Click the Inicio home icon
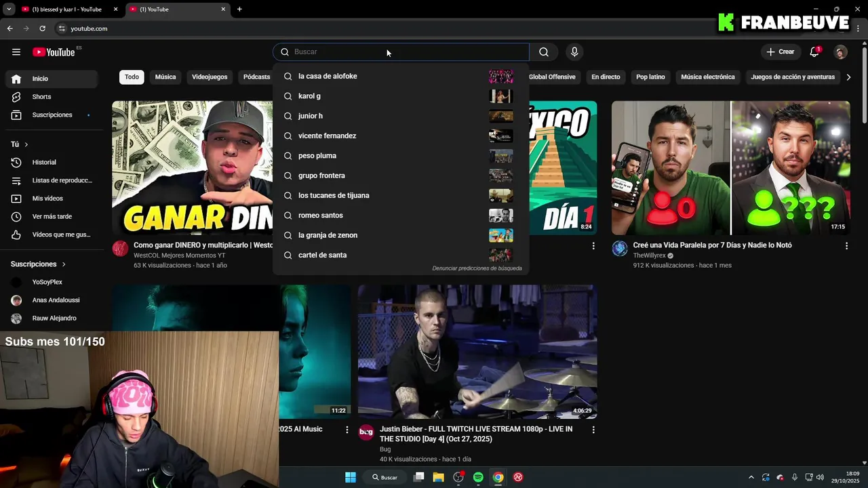 (16, 79)
